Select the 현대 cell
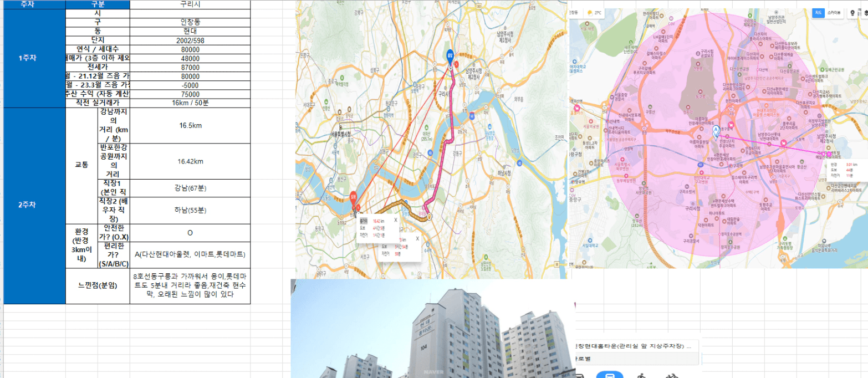The image size is (868, 378). click(190, 31)
